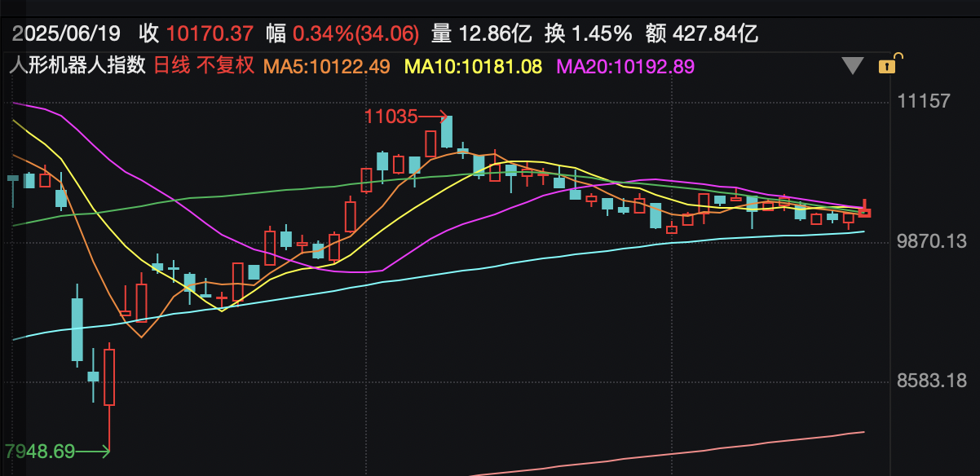Image resolution: width=980 pixels, height=476 pixels.
Task: Click the 8583.18 axis price label
Action: click(931, 381)
